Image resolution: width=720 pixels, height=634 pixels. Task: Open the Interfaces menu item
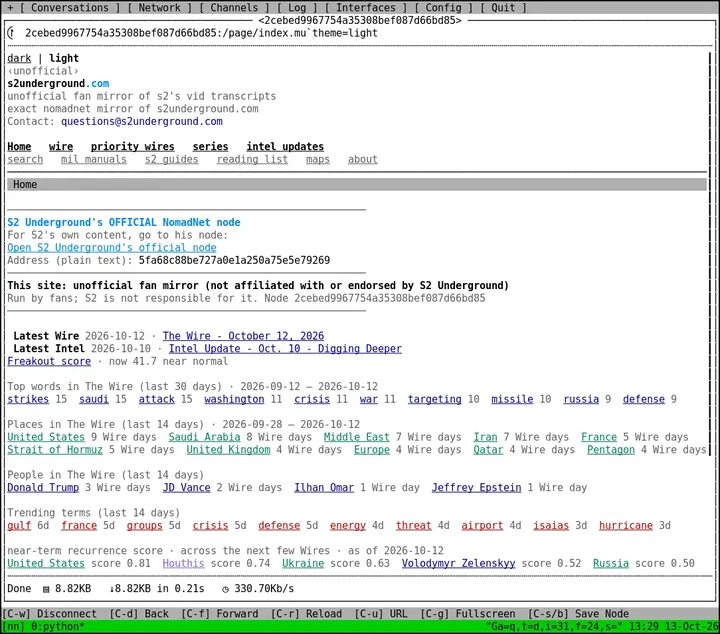pyautogui.click(x=366, y=8)
